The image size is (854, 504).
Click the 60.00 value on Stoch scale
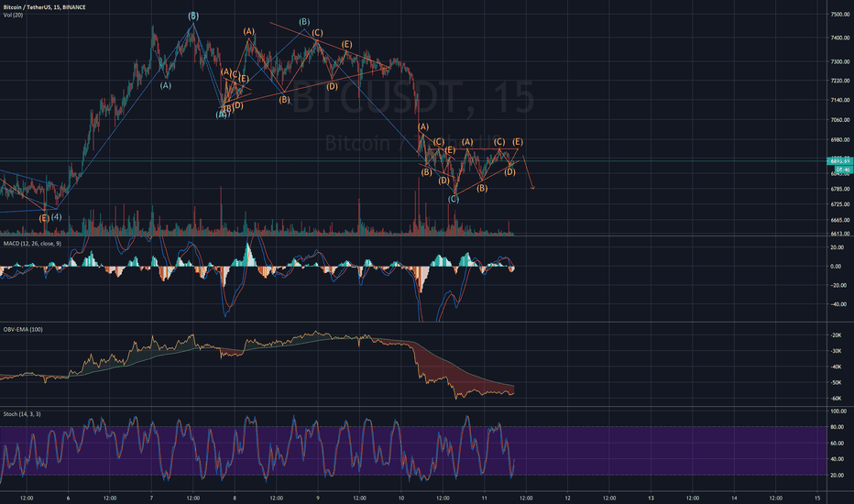click(838, 444)
